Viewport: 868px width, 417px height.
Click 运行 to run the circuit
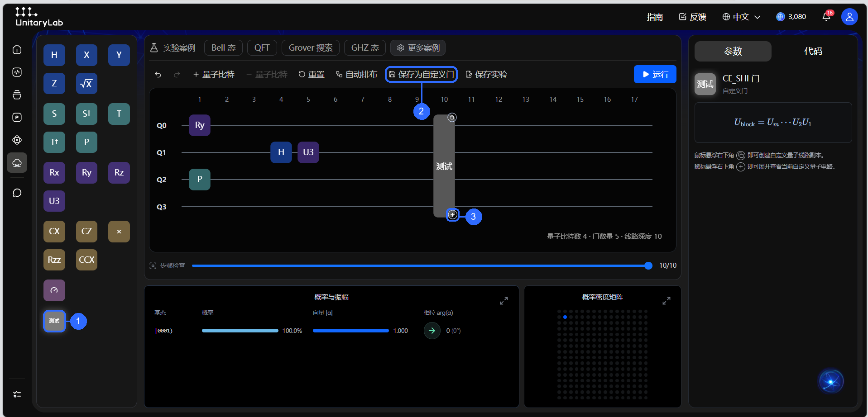pos(655,74)
